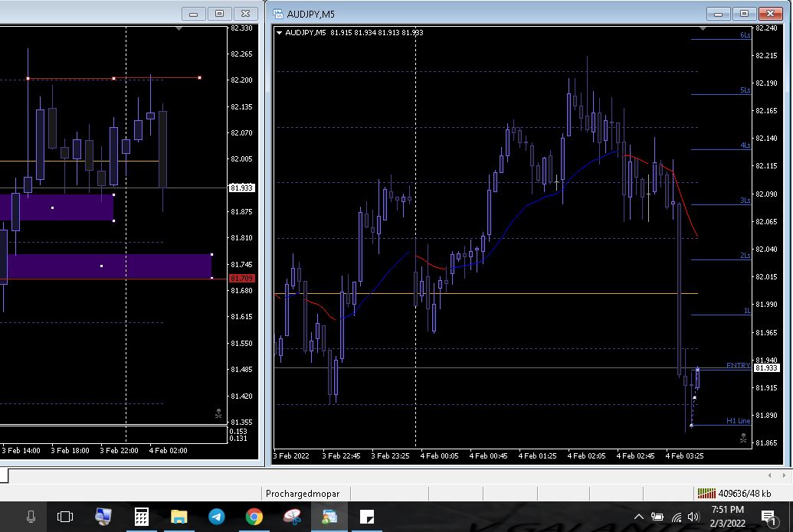This screenshot has height=532, width=793.
Task: Click 81.933 price tag on AUDJPY chart
Action: 766,367
